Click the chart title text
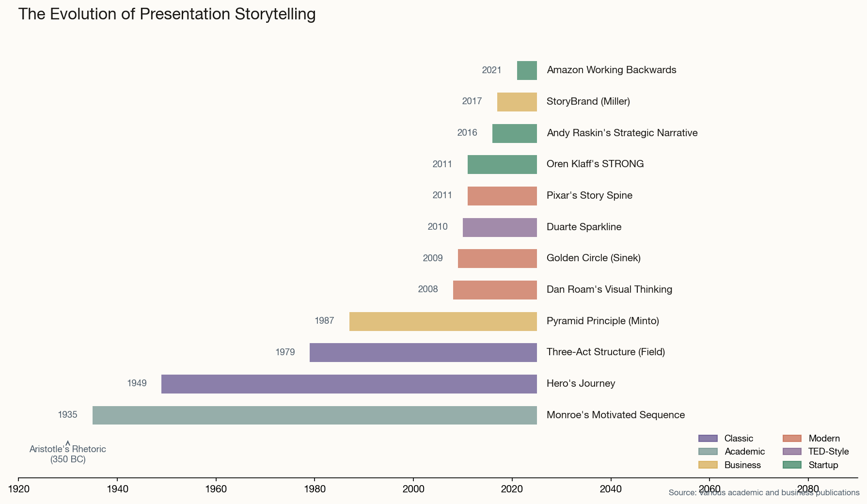The image size is (867, 504). tap(167, 14)
